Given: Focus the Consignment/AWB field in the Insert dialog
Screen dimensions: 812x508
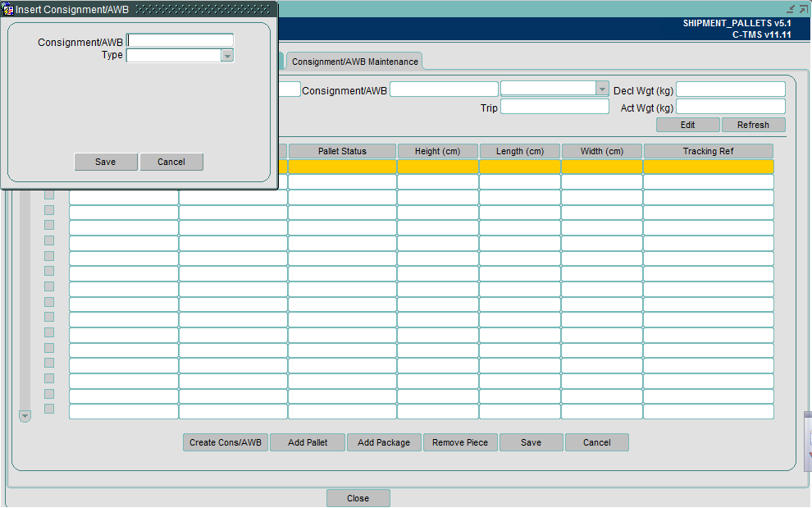Looking at the screenshot, I should (x=180, y=40).
